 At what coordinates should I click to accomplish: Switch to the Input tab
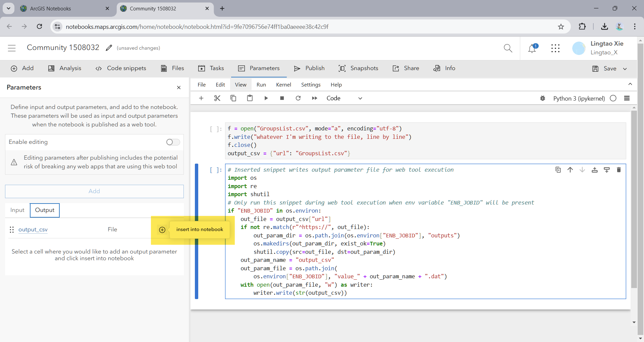coord(17,210)
